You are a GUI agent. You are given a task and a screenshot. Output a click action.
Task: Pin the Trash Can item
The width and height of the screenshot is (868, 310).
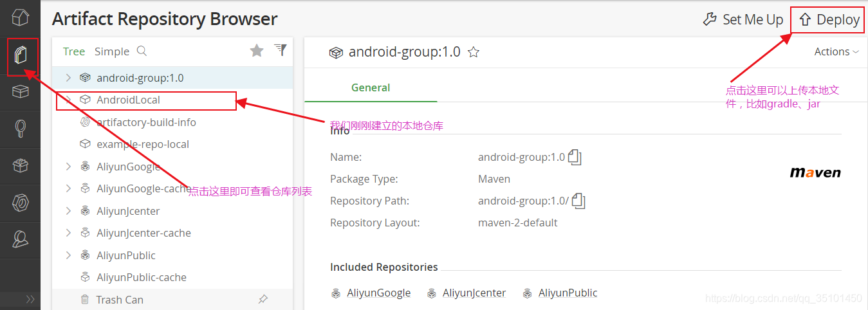tap(263, 299)
